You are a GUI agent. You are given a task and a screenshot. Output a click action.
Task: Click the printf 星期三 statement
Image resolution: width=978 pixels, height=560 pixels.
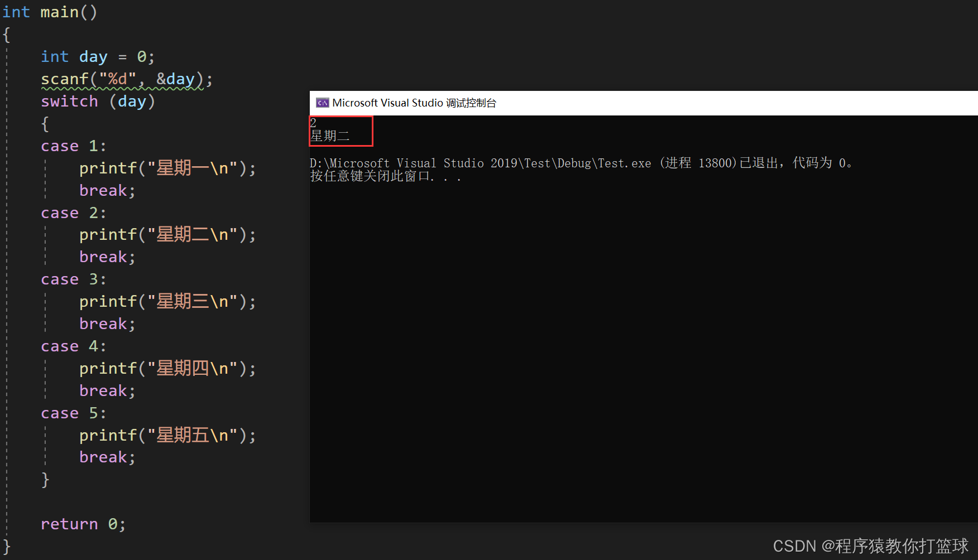point(167,301)
